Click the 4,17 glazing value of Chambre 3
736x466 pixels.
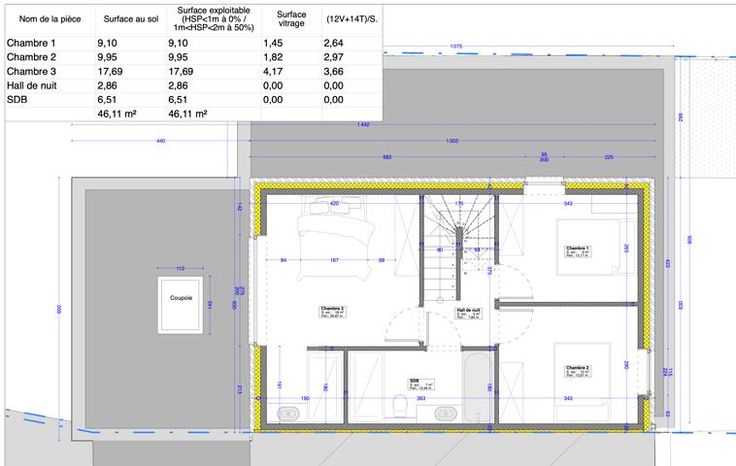273,71
